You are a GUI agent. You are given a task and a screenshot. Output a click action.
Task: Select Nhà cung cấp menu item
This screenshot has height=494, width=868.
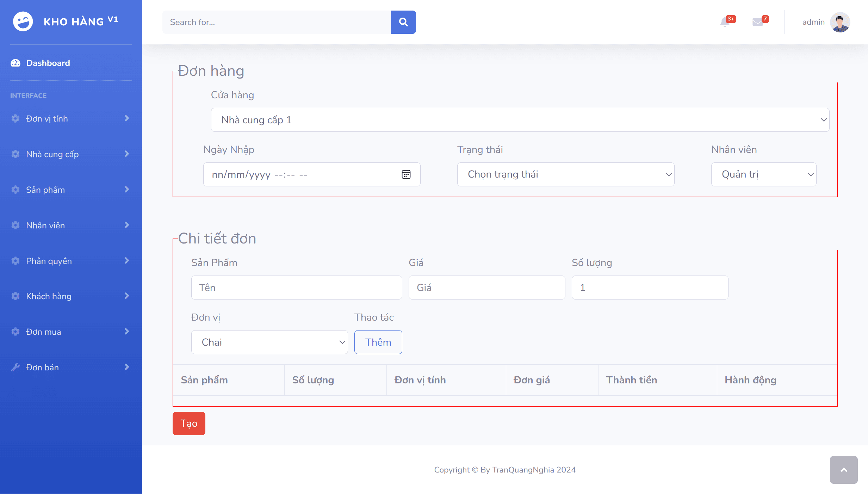(x=71, y=154)
